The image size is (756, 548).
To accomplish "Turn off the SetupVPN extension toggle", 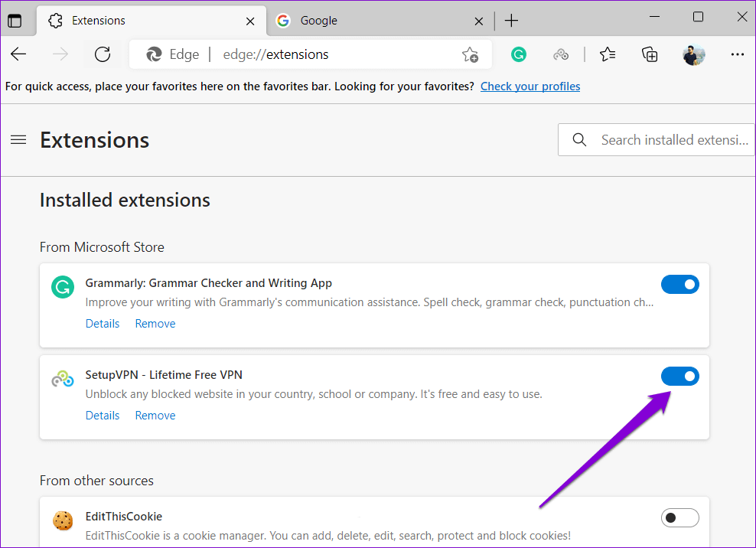I will click(679, 377).
